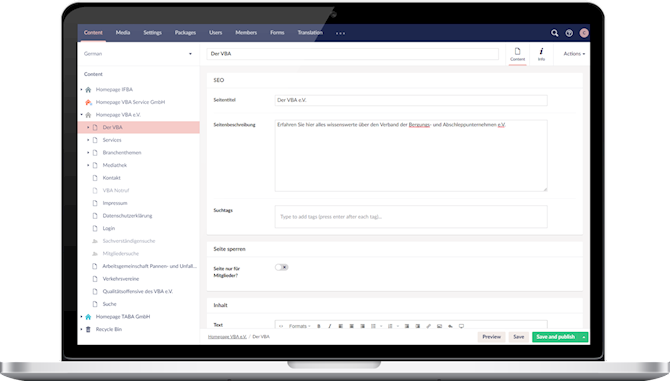This screenshot has width=670, height=381.
Task: Open the user avatar menu
Action: (x=584, y=33)
